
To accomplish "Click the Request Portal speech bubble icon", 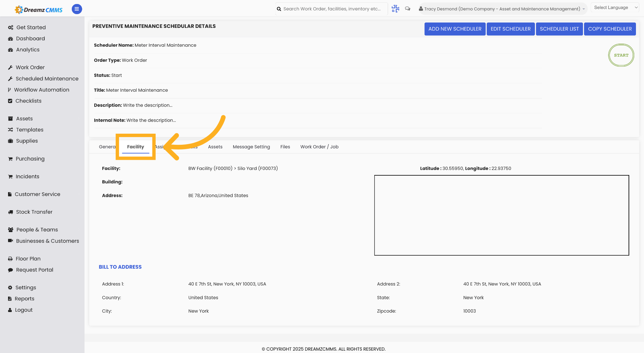I will click(10, 270).
